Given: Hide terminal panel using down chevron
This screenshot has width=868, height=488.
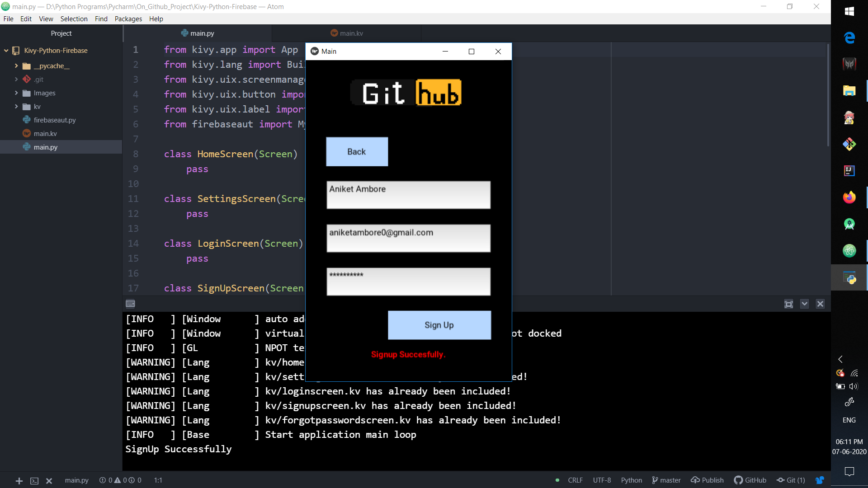Looking at the screenshot, I should pos(804,304).
